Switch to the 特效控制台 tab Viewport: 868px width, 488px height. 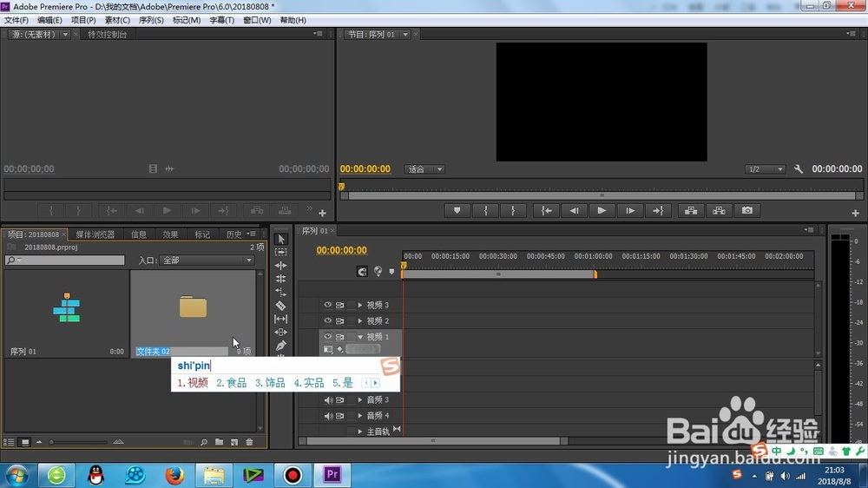[x=108, y=35]
